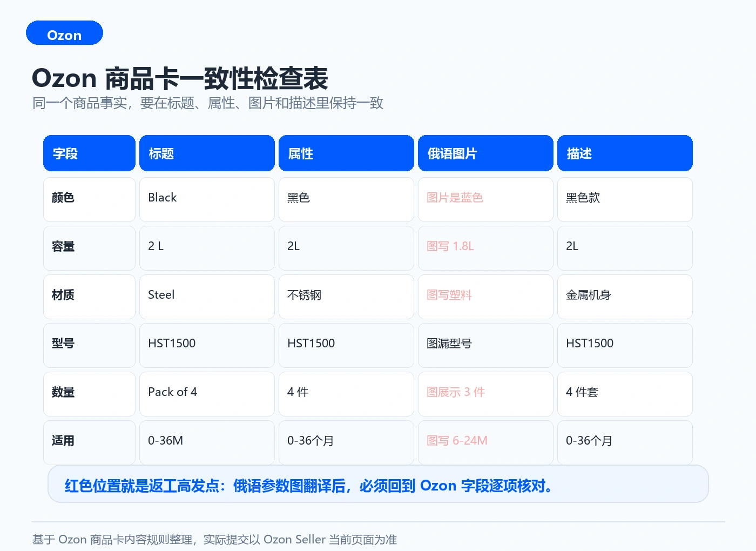Click the Ozon badge at top
756x551 pixels.
pyautogui.click(x=64, y=33)
